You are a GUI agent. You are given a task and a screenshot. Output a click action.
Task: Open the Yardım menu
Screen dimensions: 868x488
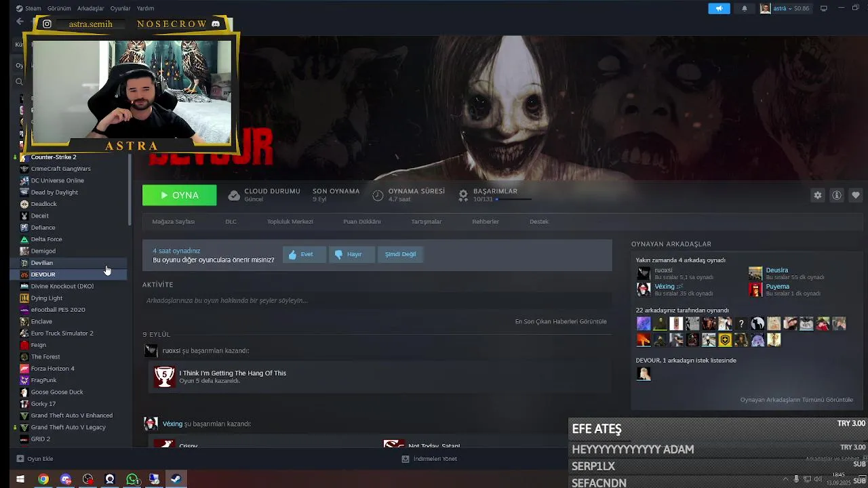pos(145,8)
